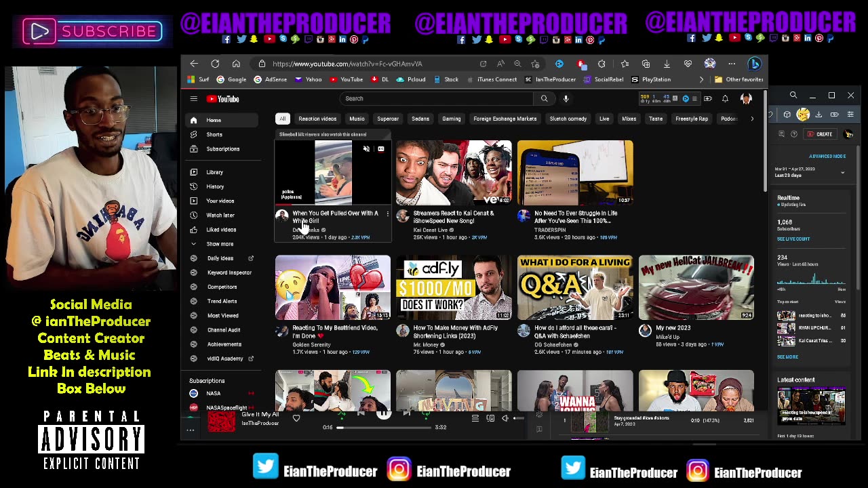Open Shorts in sidebar
The image size is (868, 488).
coord(222,134)
